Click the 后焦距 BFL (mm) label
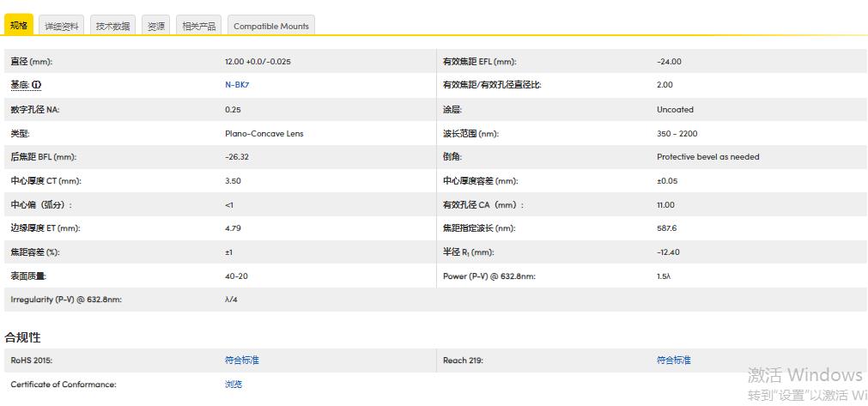868x406 pixels. [43, 157]
